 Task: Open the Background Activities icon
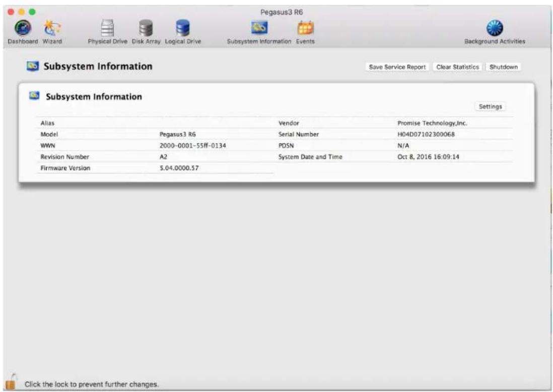pyautogui.click(x=495, y=28)
